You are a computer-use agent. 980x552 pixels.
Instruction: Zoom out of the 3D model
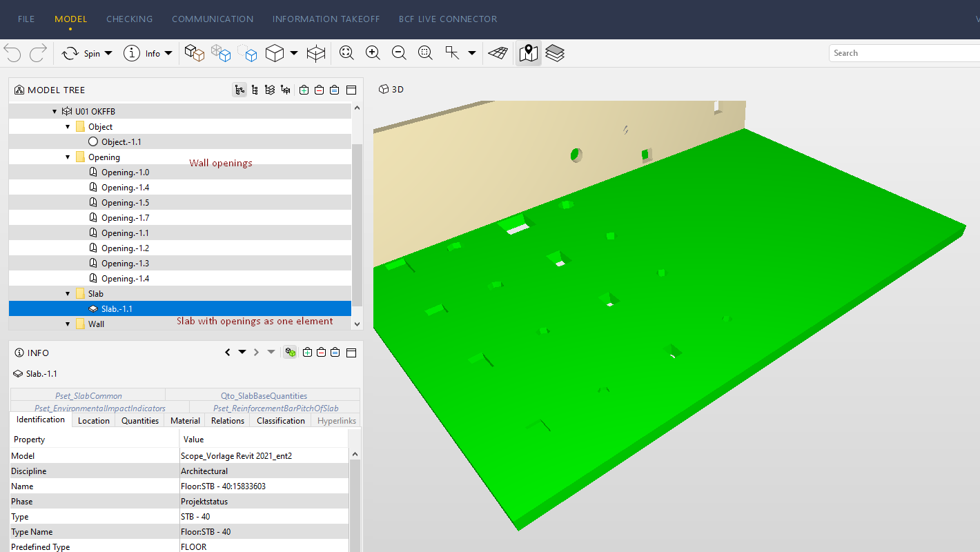pos(399,52)
